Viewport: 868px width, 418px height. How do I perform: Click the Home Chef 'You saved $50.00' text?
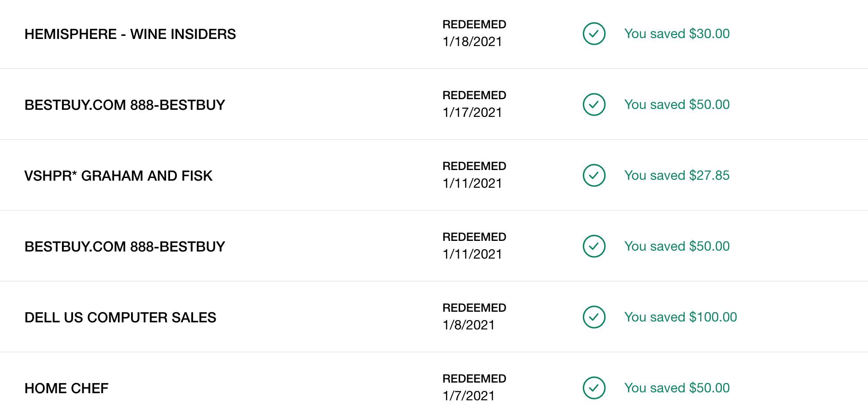(x=677, y=388)
